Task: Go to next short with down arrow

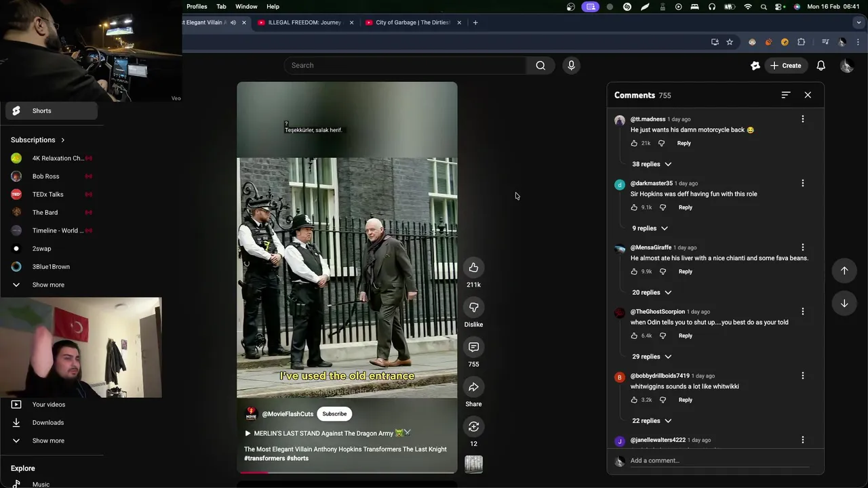Action: click(x=844, y=304)
